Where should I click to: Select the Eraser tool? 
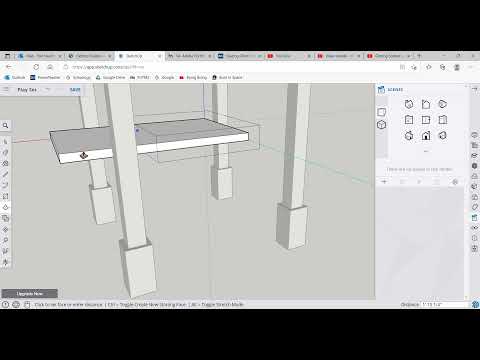[x=5, y=153]
